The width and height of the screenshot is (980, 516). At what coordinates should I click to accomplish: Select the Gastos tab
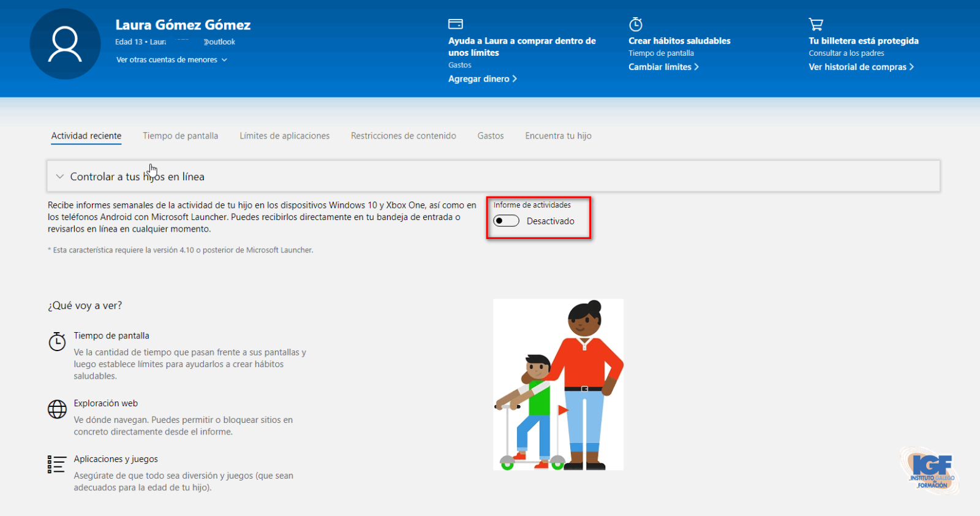[x=490, y=136]
